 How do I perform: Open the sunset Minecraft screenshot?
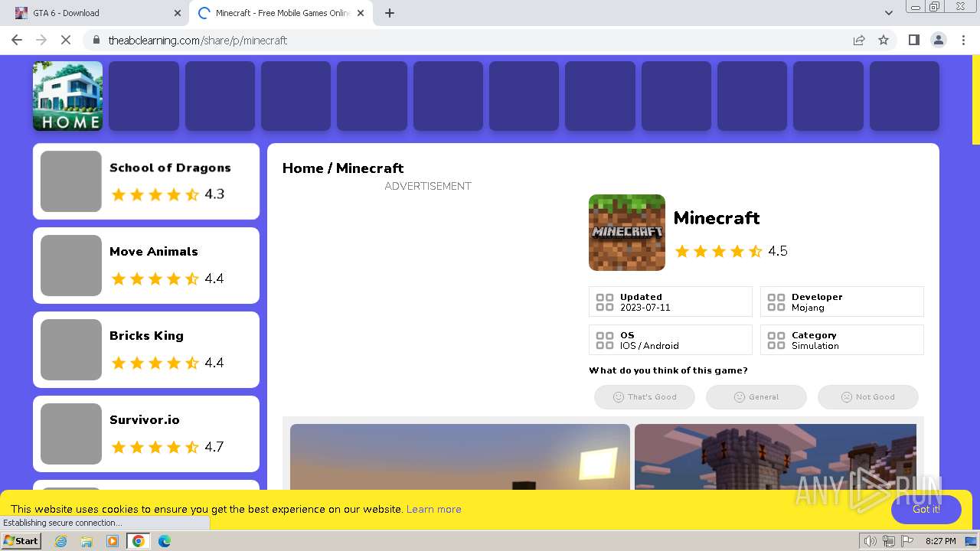tap(460, 457)
